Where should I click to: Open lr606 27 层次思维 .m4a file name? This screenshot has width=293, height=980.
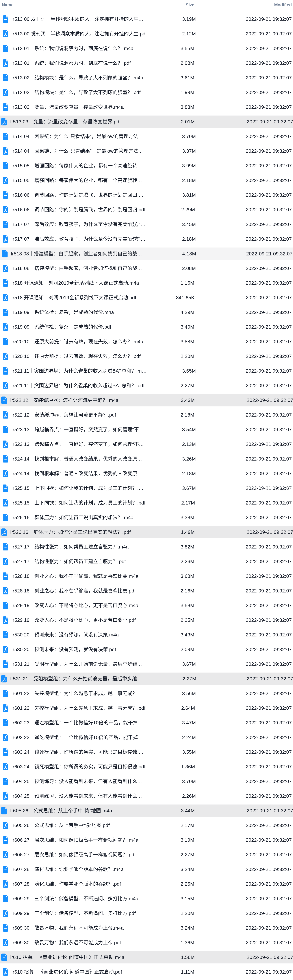(x=75, y=840)
